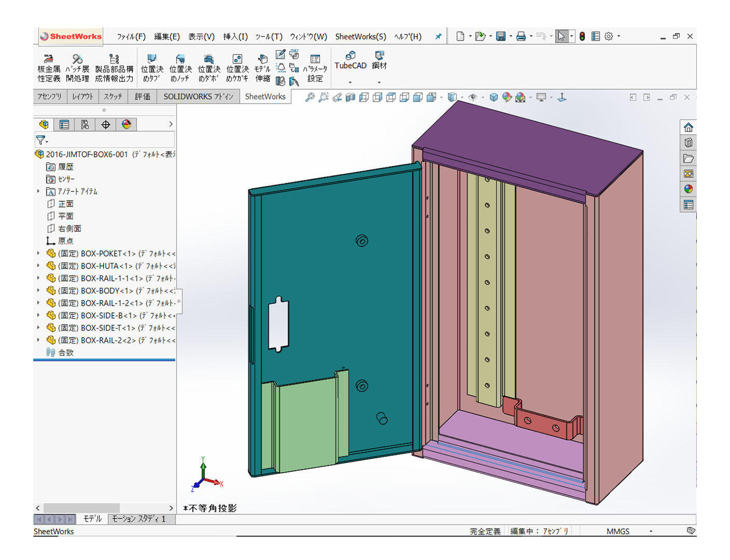Switch to the PropertyManager tab icon
The image size is (730, 560).
[64, 124]
